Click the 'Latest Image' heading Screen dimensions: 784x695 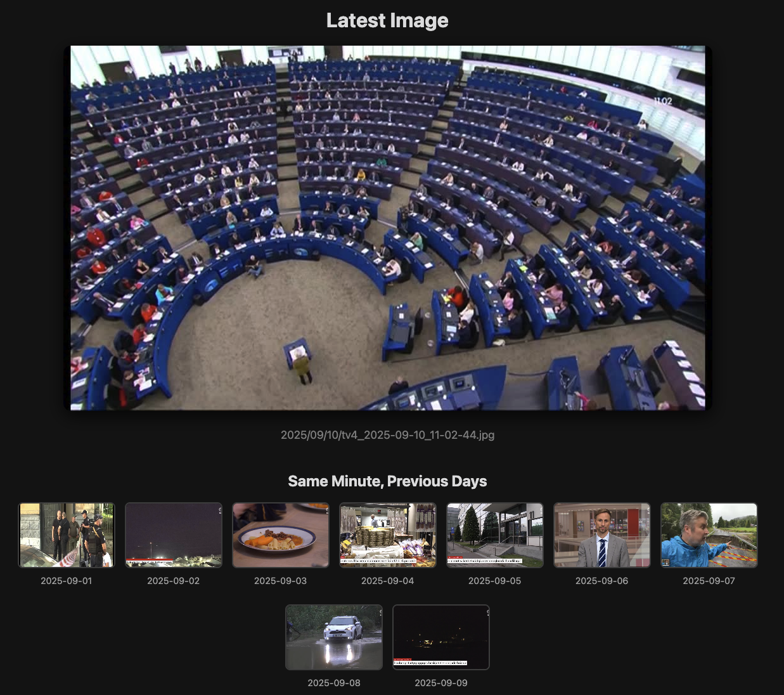point(387,20)
